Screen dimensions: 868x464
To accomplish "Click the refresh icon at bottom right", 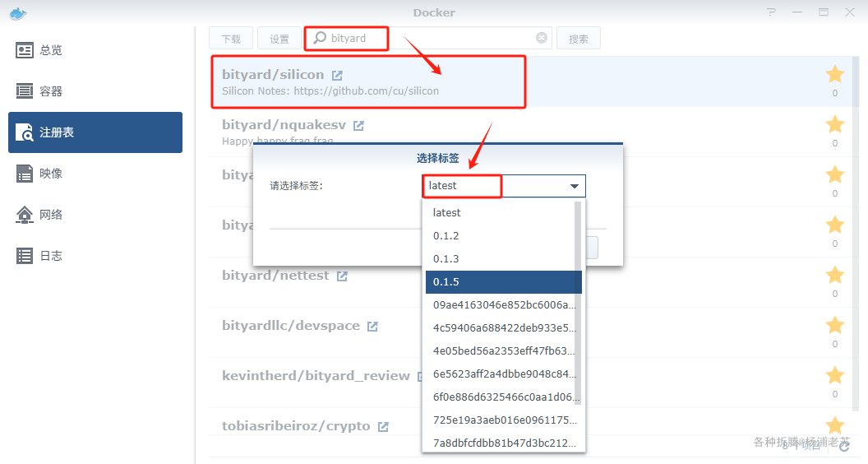I will click(x=843, y=446).
